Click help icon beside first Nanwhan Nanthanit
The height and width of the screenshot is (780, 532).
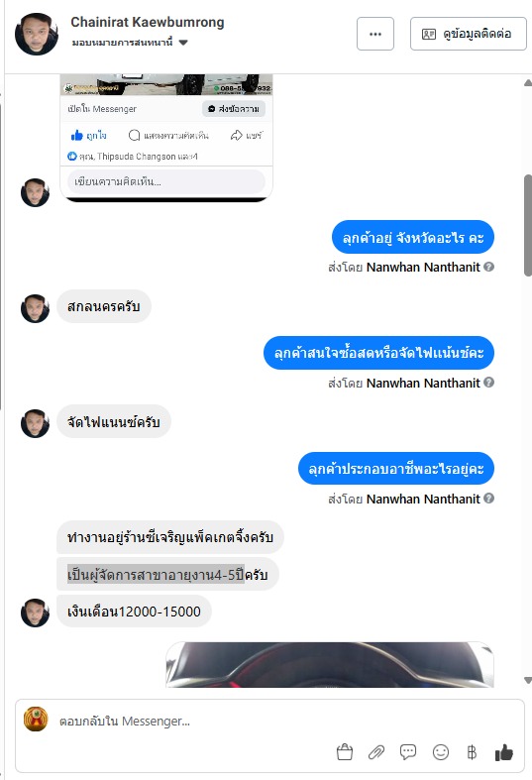coord(488,267)
